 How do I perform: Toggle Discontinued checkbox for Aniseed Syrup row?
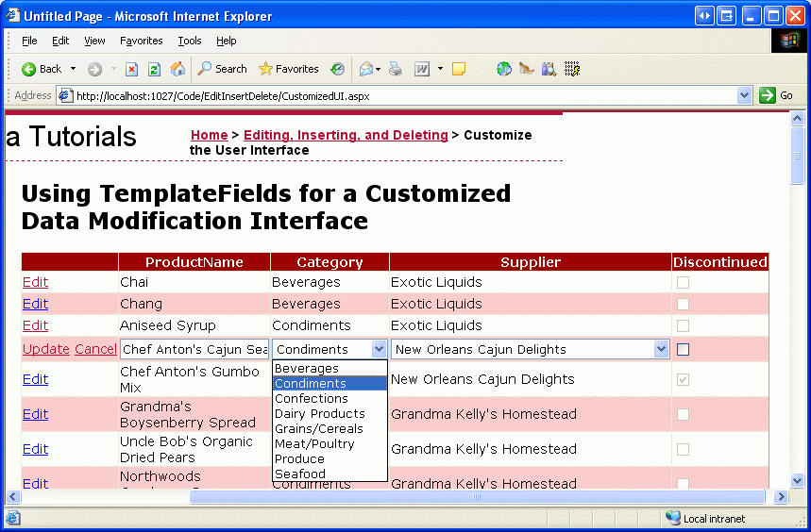[x=683, y=325]
